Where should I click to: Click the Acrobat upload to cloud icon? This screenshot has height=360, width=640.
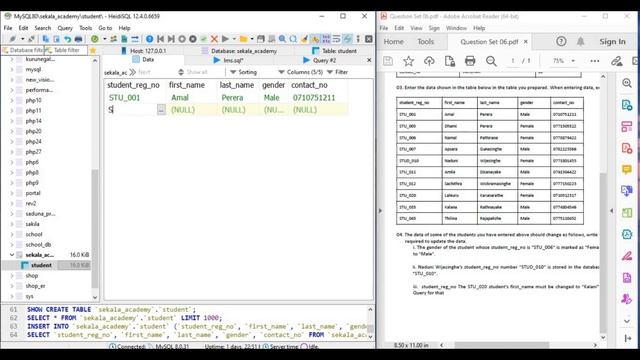point(429,61)
